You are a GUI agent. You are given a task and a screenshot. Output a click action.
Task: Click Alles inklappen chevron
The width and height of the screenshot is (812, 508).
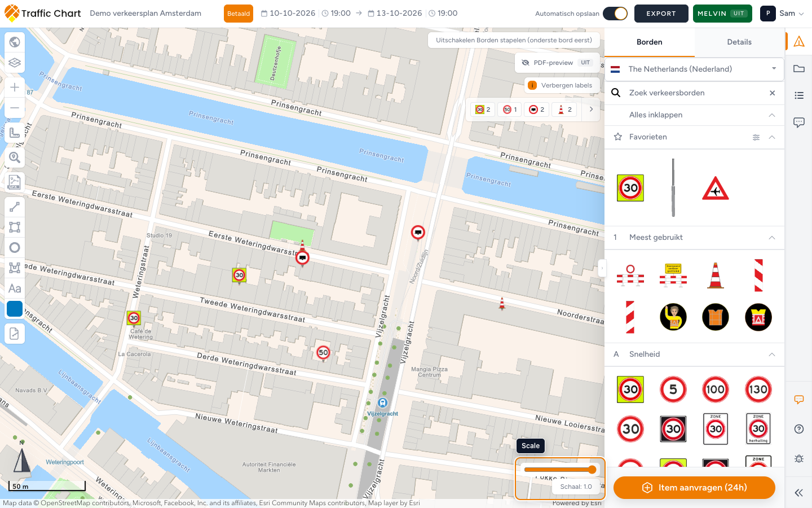click(772, 115)
